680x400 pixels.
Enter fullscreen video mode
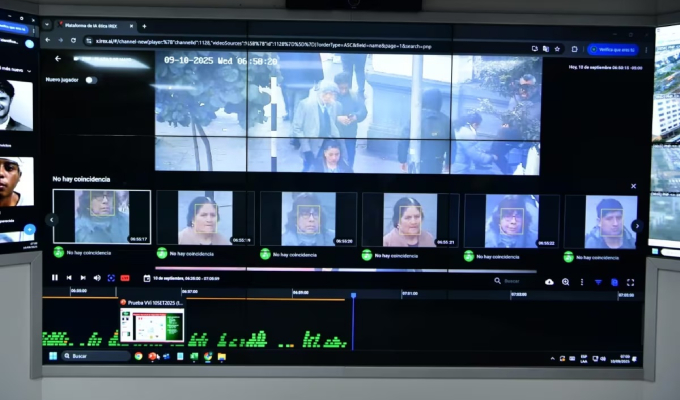630,282
